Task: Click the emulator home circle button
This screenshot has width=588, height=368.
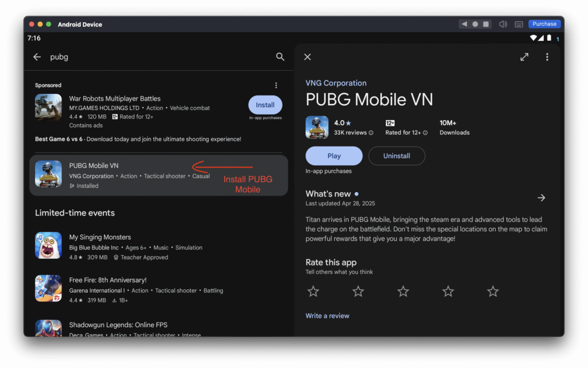Action: [475, 24]
